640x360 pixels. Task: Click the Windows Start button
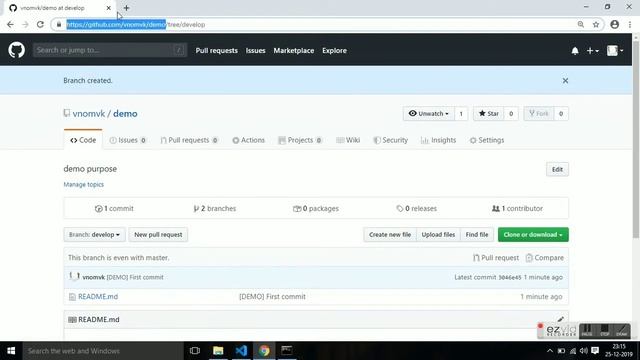(x=11, y=351)
